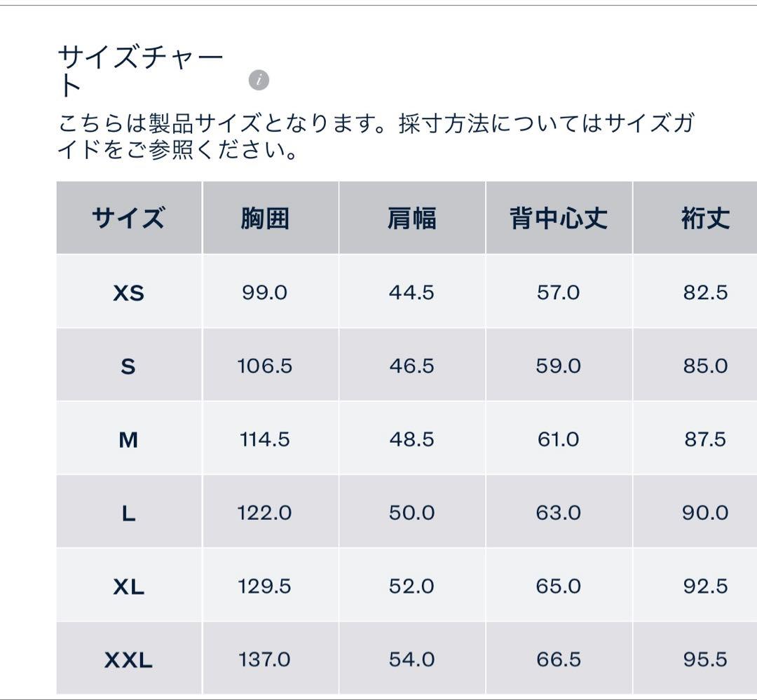The height and width of the screenshot is (700, 757).
Task: Select the L size row label
Action: (128, 513)
